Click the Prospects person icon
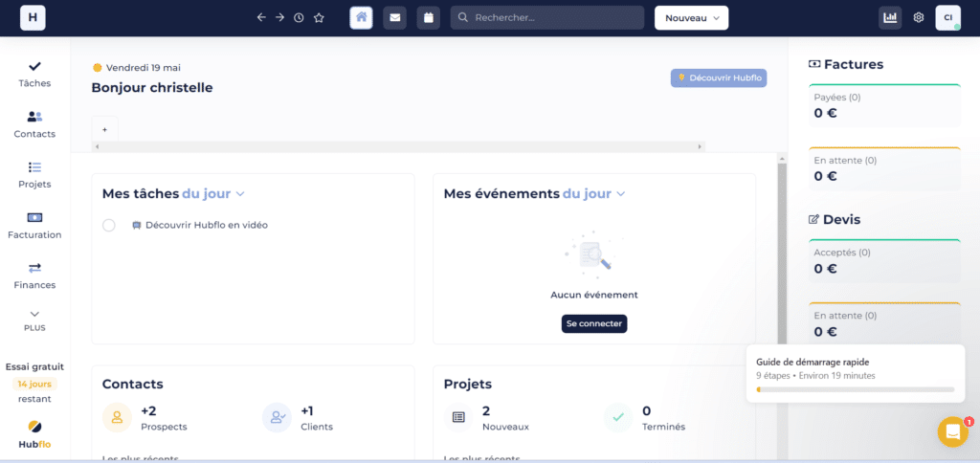This screenshot has height=463, width=980. tap(117, 418)
